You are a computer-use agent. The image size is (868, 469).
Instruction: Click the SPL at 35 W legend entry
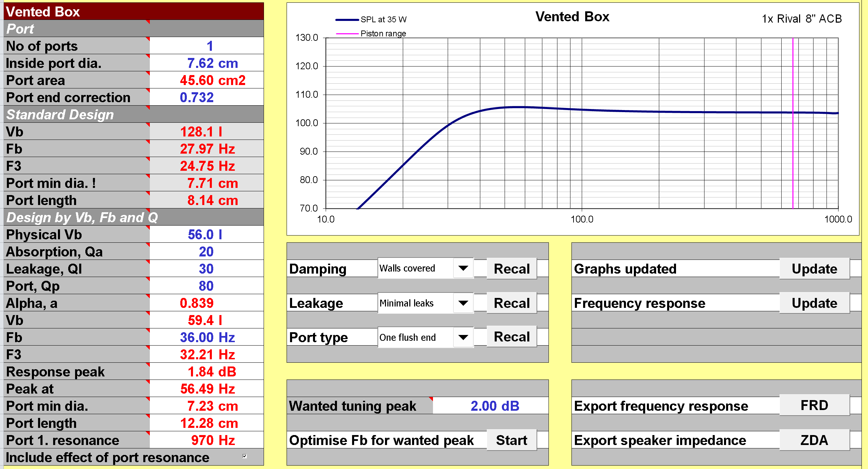[x=383, y=20]
